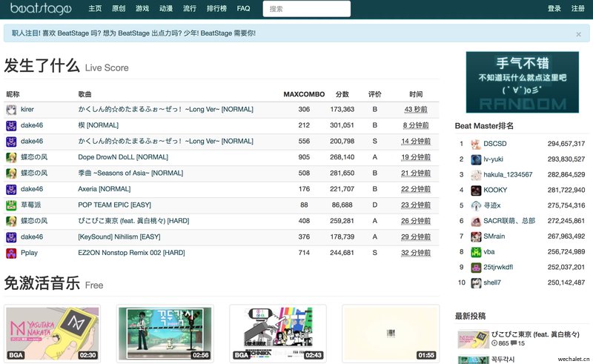Click hakula_1234567 avatar in ranking
Screen dimensions: 593x364
coord(476,175)
